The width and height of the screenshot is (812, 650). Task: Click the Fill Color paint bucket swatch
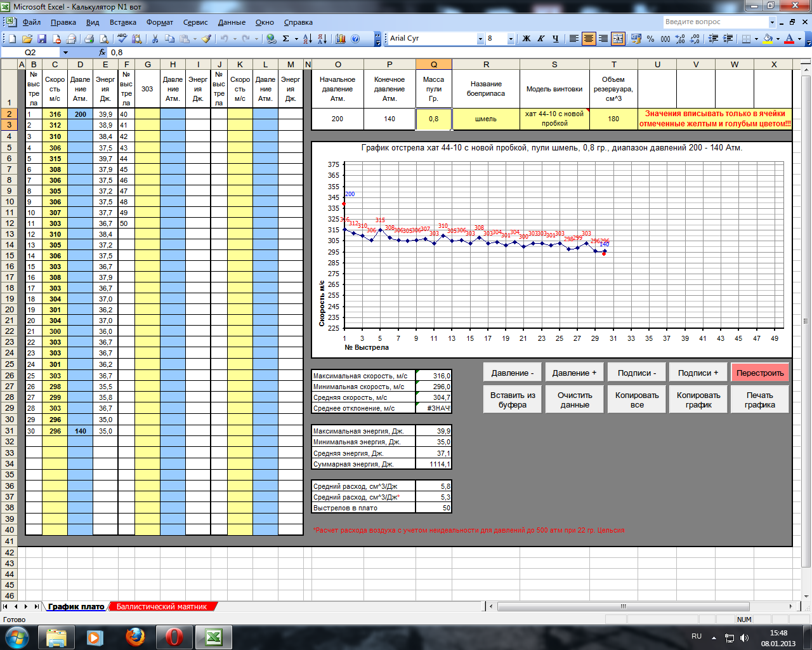pos(768,39)
